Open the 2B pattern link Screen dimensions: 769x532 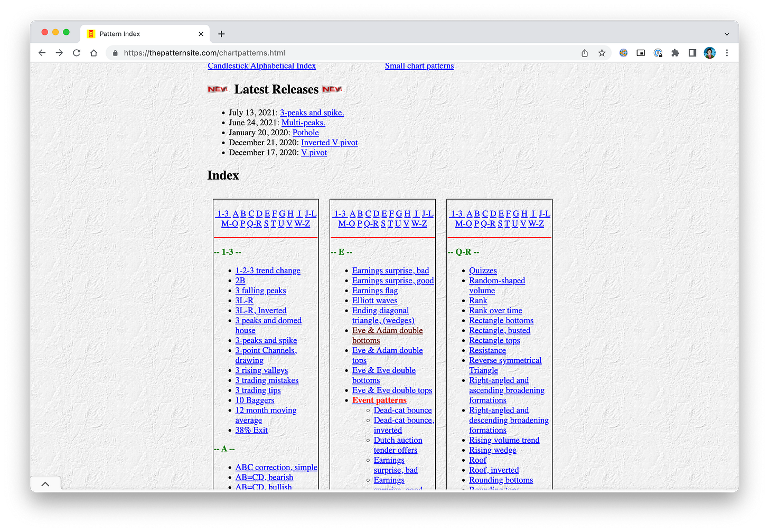(240, 281)
